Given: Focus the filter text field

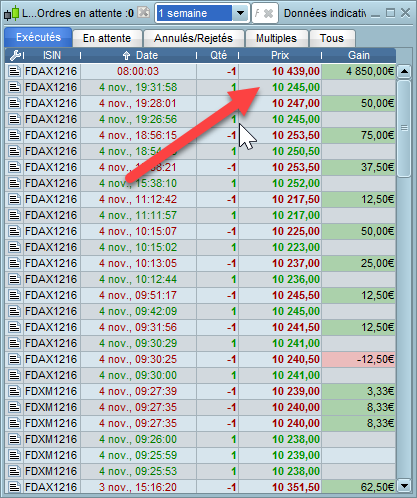Looking at the screenshot, I should coord(257,13).
